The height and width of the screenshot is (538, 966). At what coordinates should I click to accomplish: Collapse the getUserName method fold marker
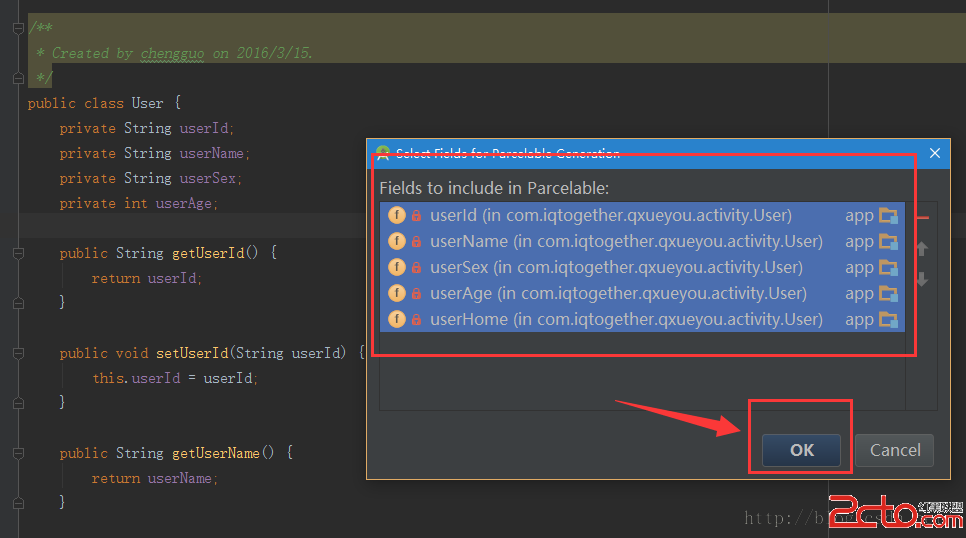(x=18, y=453)
